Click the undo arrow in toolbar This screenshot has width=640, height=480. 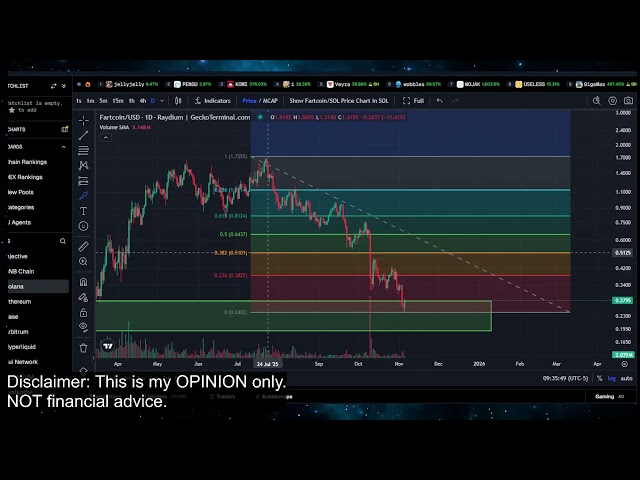pos(440,101)
